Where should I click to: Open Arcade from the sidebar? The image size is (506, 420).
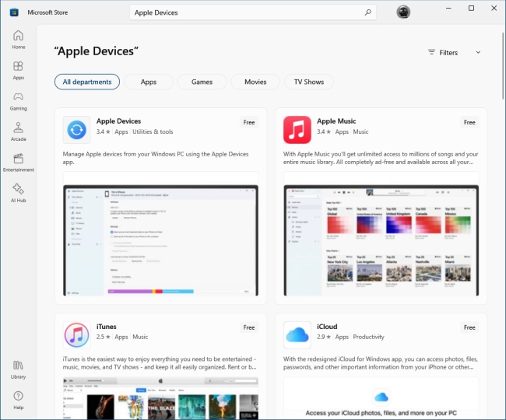click(18, 131)
